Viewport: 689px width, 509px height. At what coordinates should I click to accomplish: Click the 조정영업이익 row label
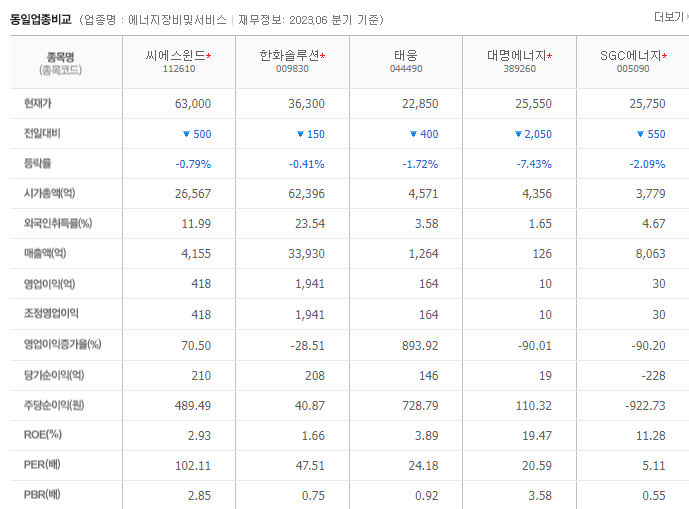51,313
